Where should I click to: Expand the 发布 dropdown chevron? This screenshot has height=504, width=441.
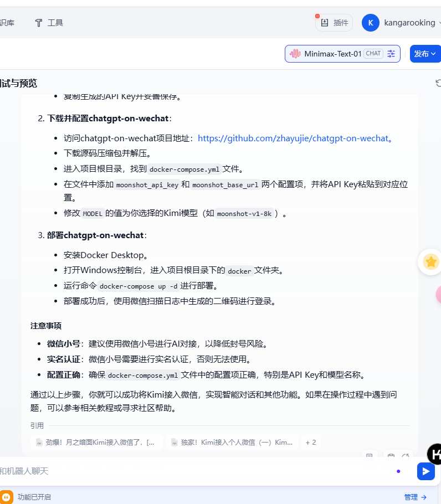tap(433, 54)
